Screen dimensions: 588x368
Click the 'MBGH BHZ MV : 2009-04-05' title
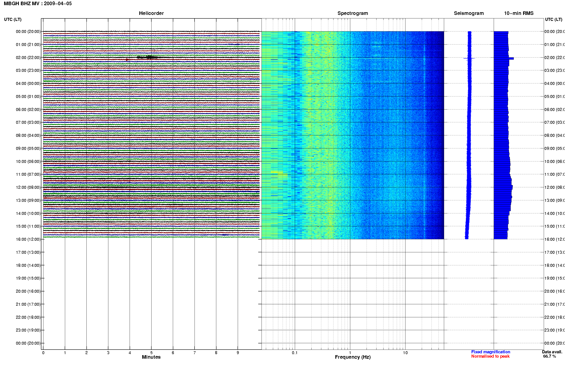point(38,3)
